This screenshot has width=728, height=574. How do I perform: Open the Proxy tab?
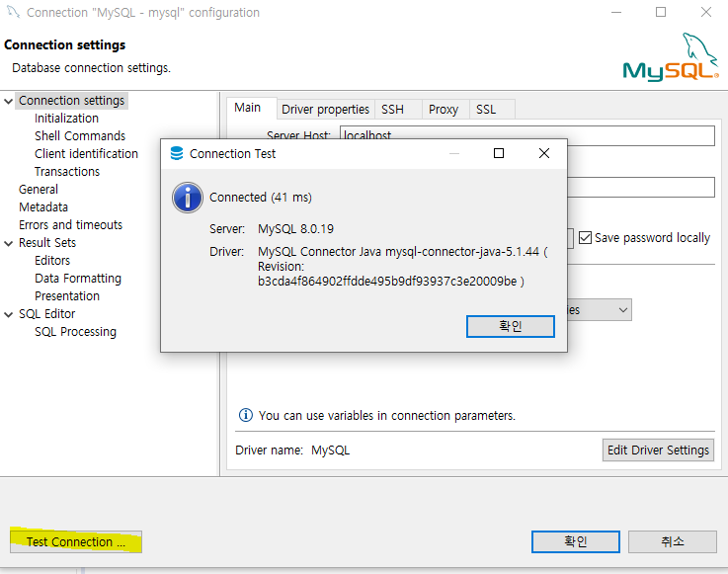444,110
